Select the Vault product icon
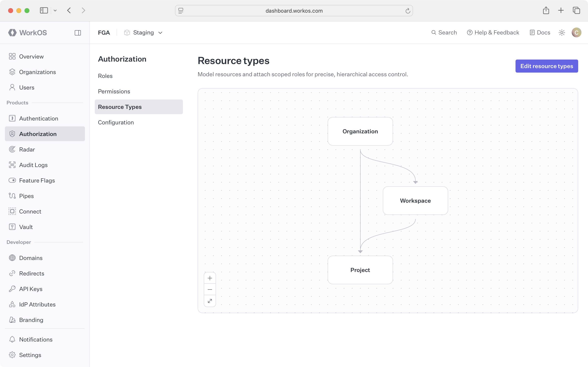The height and width of the screenshot is (367, 588). tap(12, 227)
